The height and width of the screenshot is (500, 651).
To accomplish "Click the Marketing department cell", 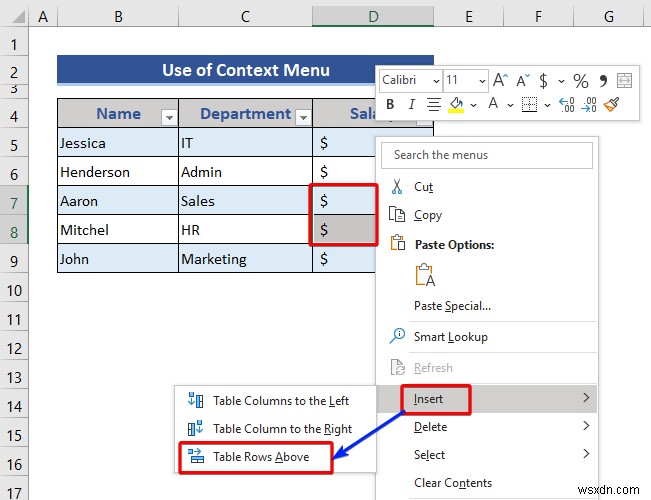I will [x=245, y=259].
